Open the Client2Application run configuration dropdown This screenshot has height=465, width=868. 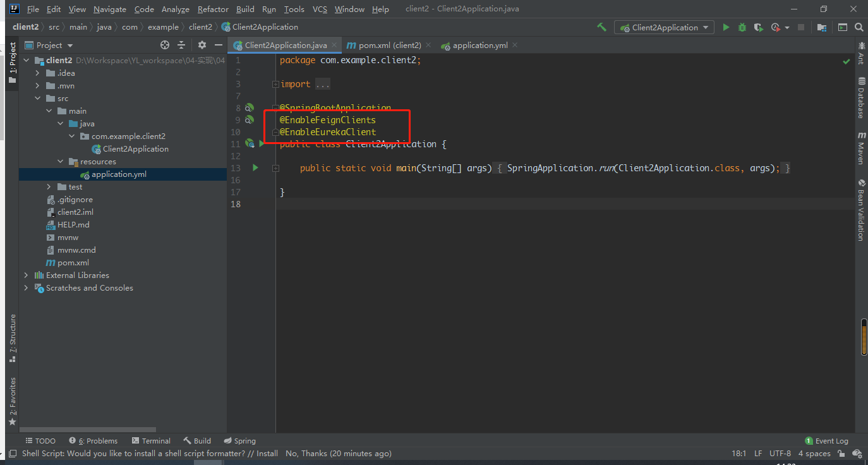[x=664, y=27]
